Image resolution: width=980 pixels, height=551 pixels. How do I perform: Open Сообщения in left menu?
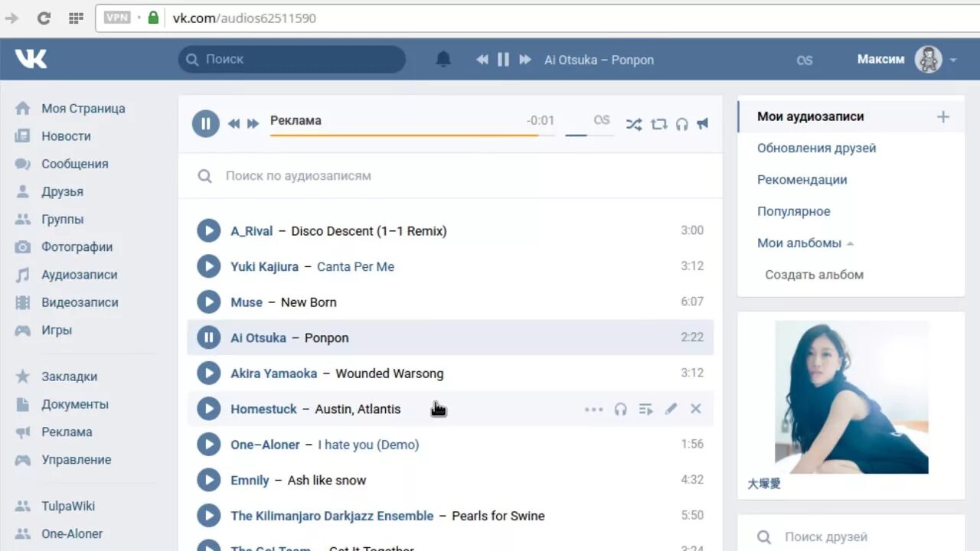pyautogui.click(x=75, y=164)
